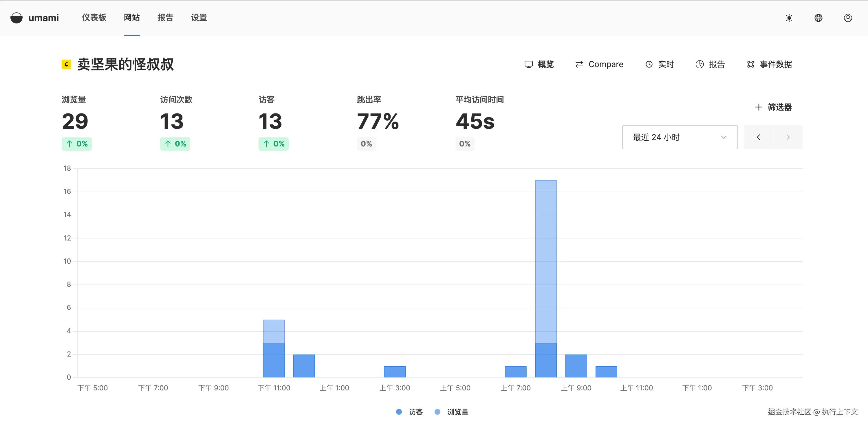868x426 pixels.
Task: Go to next time period arrow
Action: [788, 137]
